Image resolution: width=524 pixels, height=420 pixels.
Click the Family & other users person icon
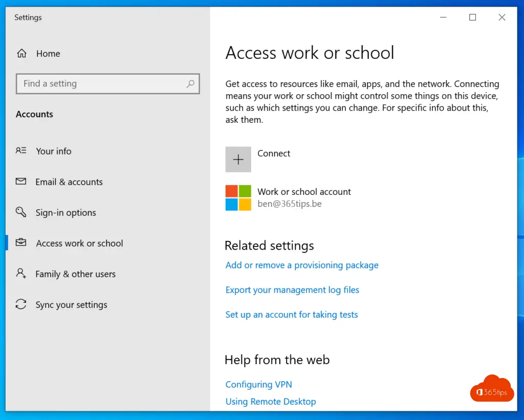point(20,273)
